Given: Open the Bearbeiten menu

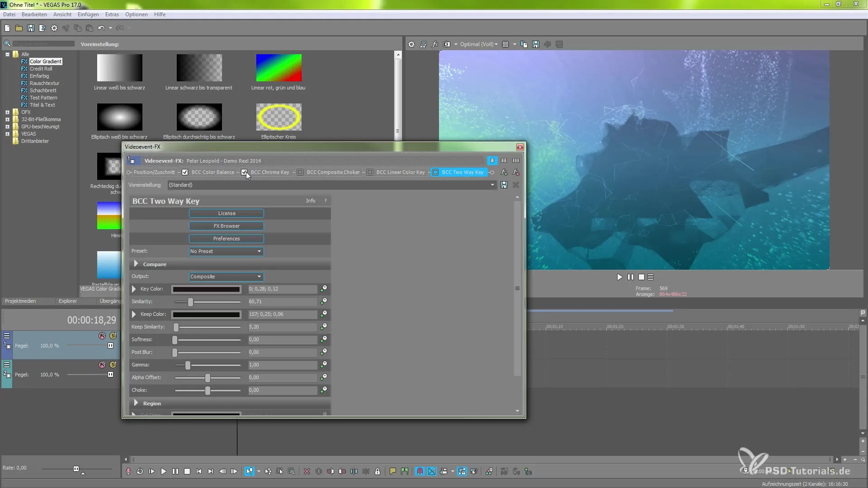Looking at the screenshot, I should pos(34,14).
